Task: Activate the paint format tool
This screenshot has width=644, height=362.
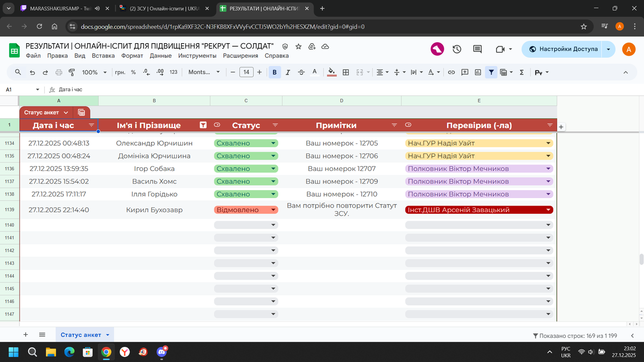Action: (71, 72)
